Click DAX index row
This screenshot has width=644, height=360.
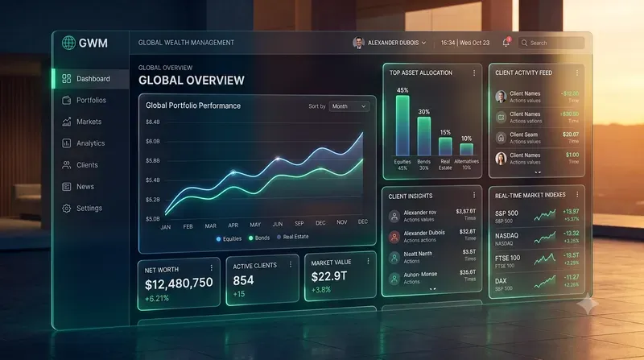click(537, 283)
